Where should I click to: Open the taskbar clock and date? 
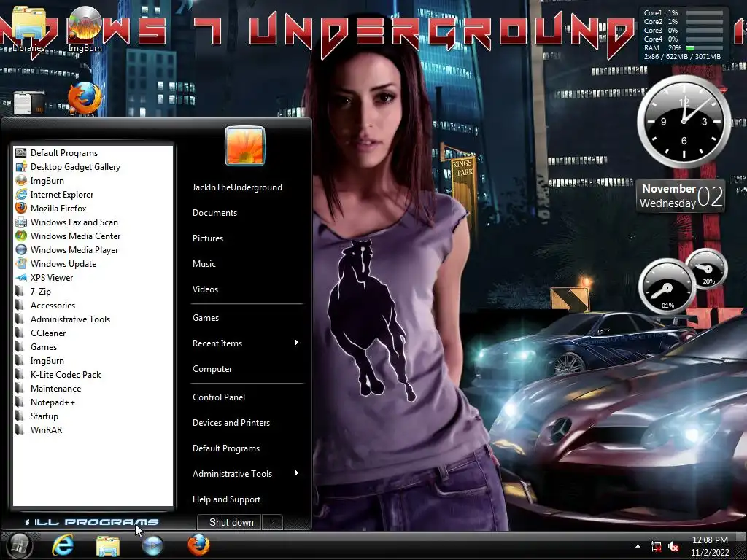(710, 546)
